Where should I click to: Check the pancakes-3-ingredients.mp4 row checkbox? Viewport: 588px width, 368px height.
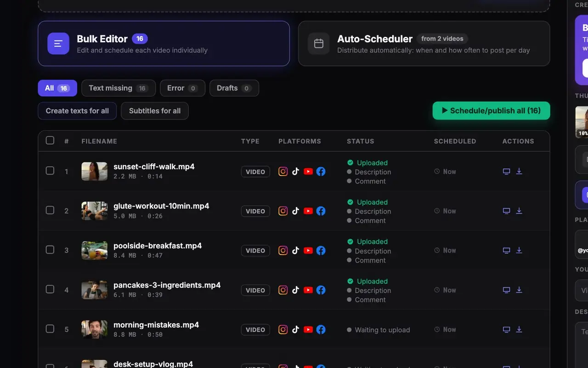[50, 289]
